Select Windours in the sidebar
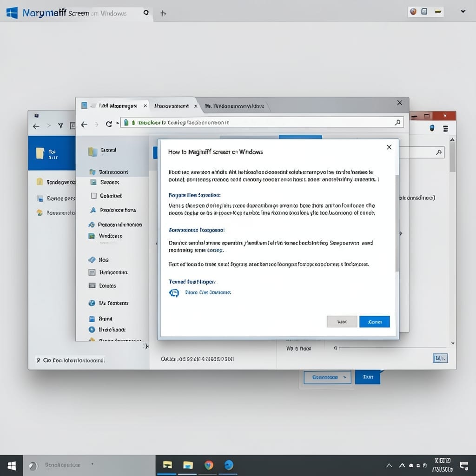Image resolution: width=476 pixels, height=476 pixels. [105, 236]
